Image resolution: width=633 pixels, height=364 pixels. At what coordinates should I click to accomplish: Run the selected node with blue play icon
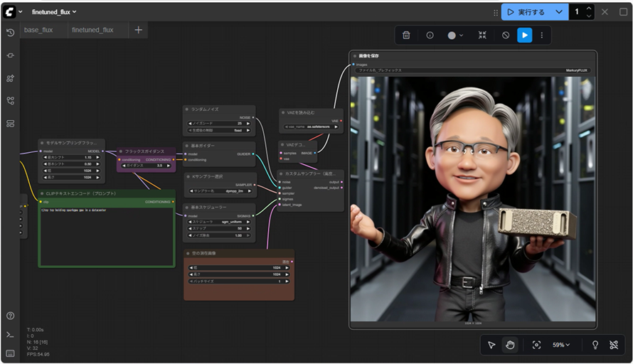tap(524, 35)
